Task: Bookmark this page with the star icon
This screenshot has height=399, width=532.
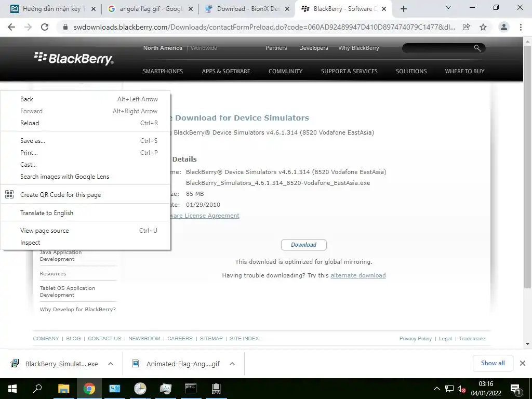Action: [x=483, y=27]
